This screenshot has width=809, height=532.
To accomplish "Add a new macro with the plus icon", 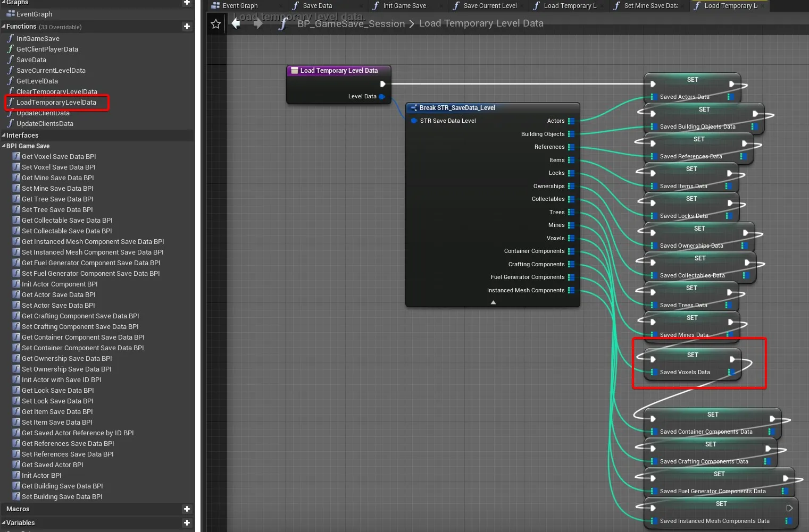I will click(187, 509).
